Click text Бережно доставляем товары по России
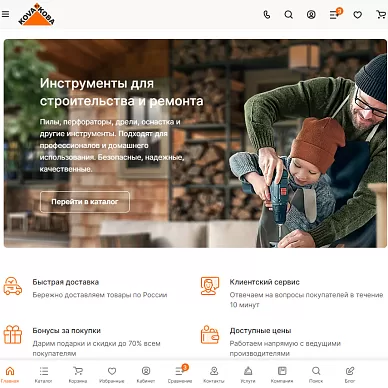This screenshot has width=388, height=388. coord(100,295)
